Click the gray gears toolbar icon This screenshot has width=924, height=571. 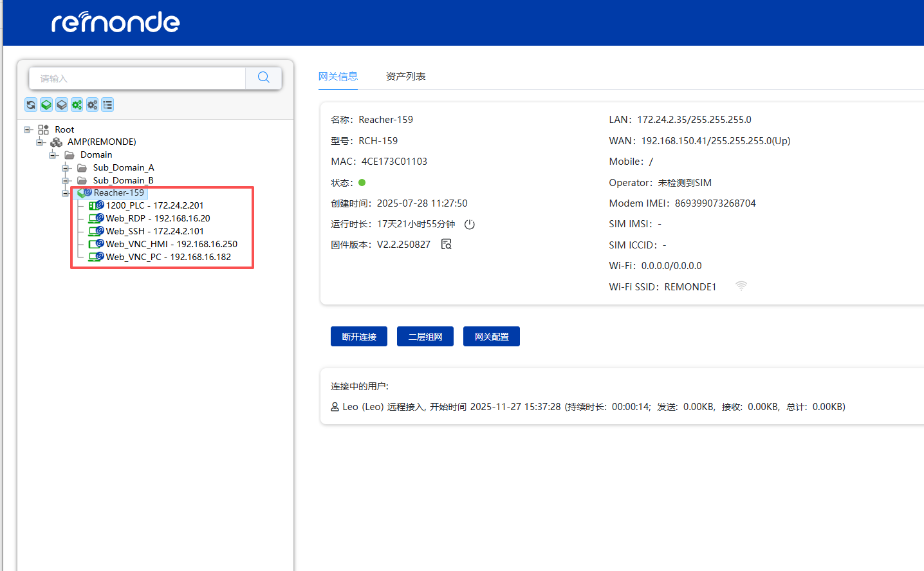93,105
